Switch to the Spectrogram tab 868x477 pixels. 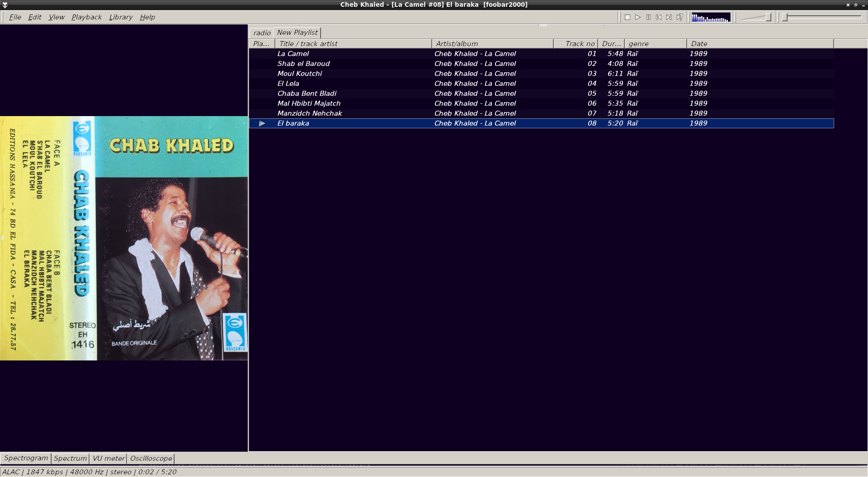26,458
